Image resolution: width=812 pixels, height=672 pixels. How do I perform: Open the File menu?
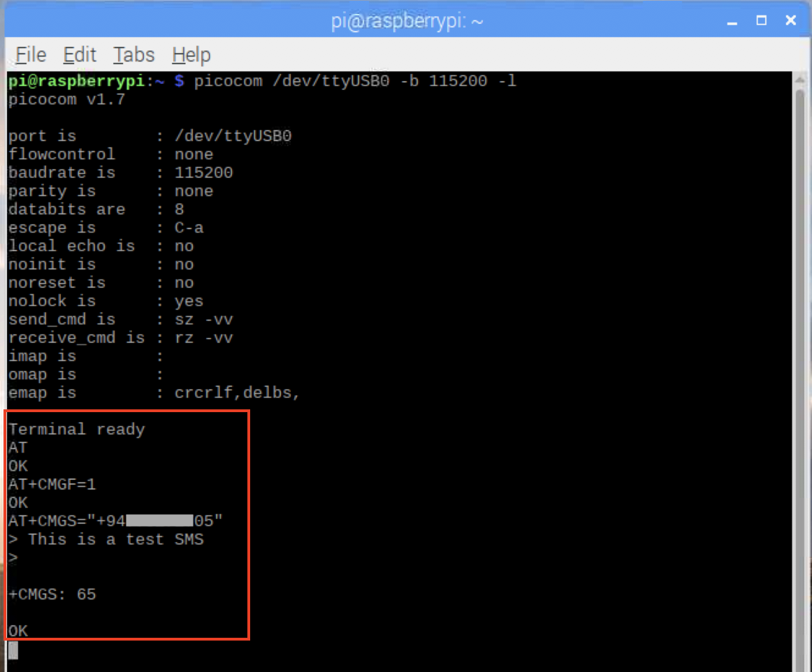(x=31, y=54)
